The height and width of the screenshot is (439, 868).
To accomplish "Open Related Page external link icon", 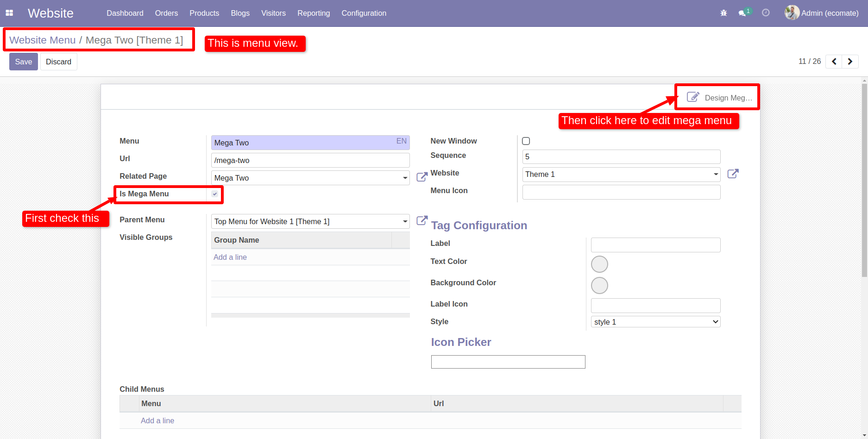I will point(422,176).
